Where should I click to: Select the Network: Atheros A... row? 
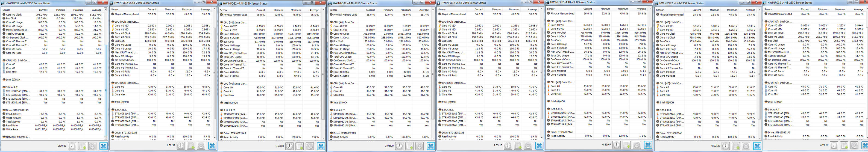(52, 137)
